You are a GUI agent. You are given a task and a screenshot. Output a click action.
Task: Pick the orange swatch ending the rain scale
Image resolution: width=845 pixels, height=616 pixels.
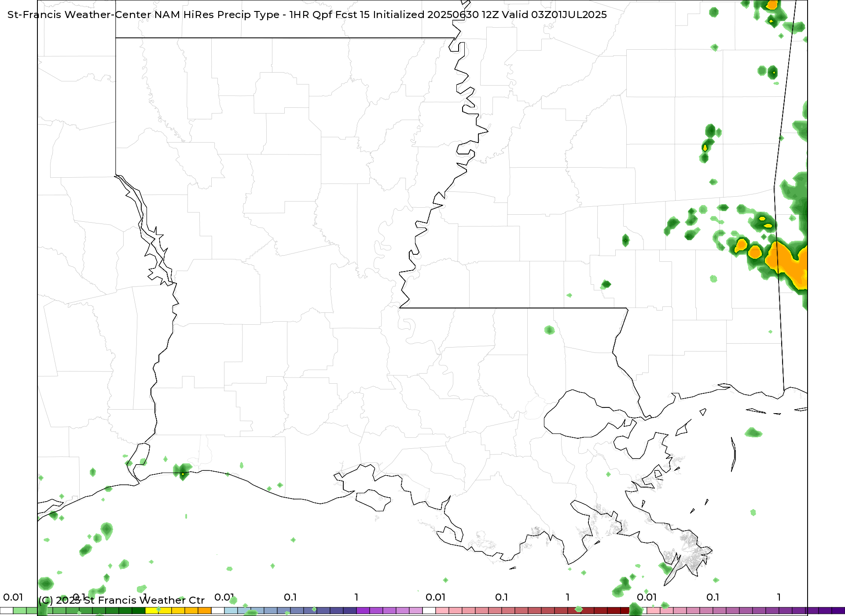[205, 611]
